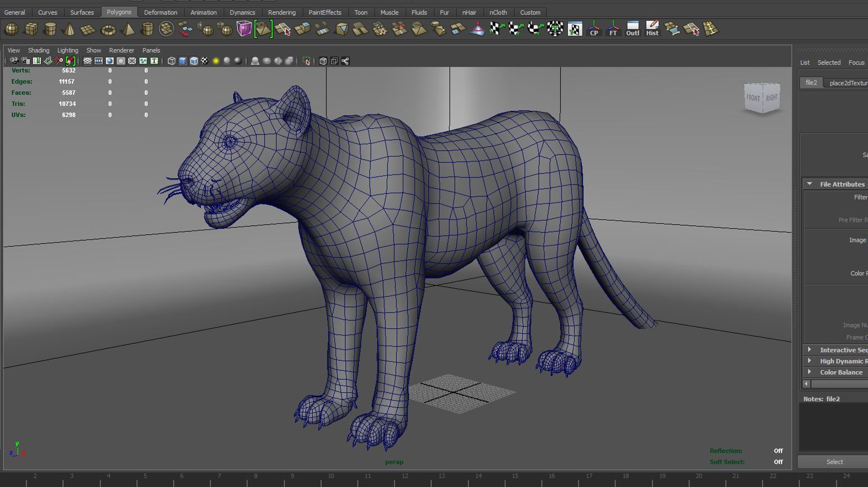This screenshot has height=487, width=868.
Task: Switch to the Polygons shelf tab
Action: click(x=119, y=12)
